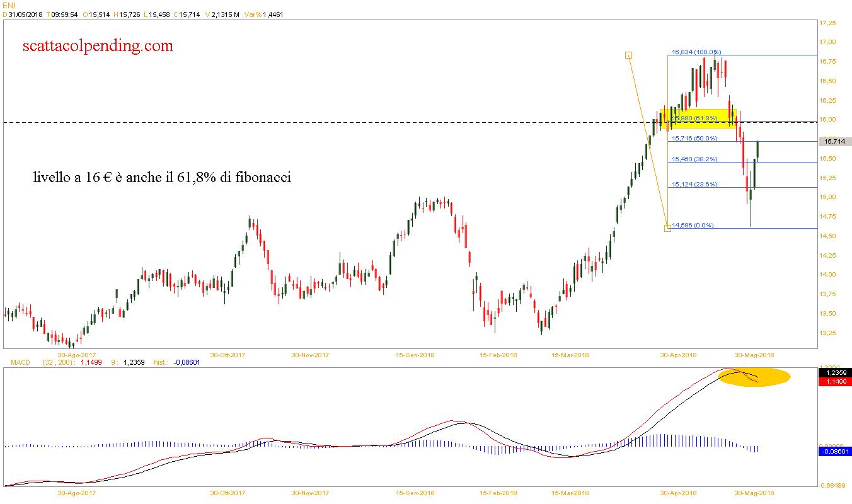This screenshot has width=852, height=504.
Task: Click the 15-Feb-2018 date on price chart axis
Action: [x=498, y=355]
